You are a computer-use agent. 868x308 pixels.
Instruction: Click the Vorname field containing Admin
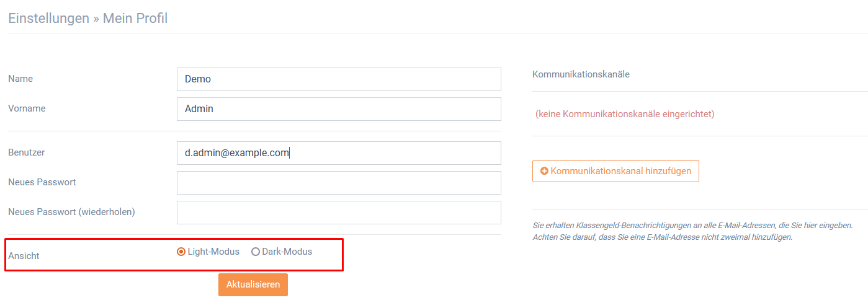pyautogui.click(x=339, y=109)
